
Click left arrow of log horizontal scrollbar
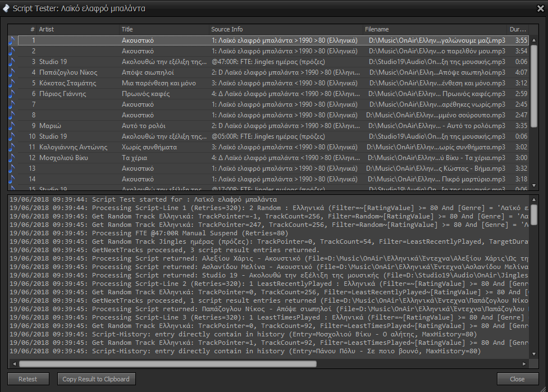(x=14, y=364)
